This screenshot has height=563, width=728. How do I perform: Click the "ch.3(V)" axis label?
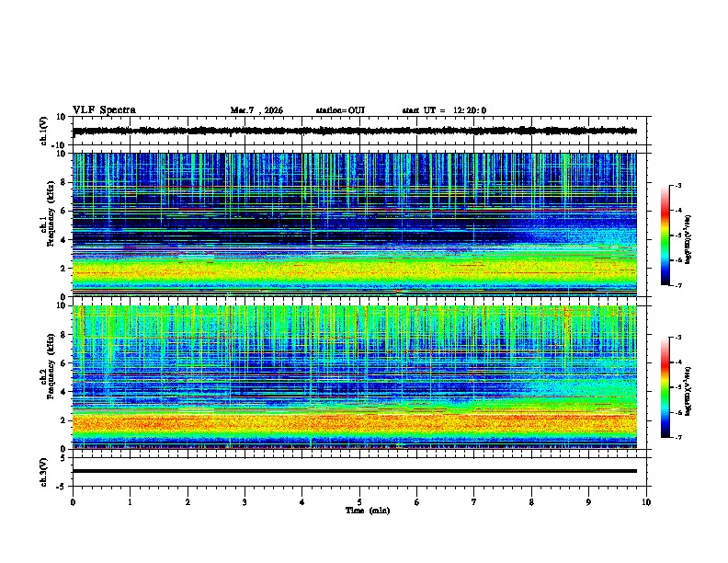pos(44,472)
